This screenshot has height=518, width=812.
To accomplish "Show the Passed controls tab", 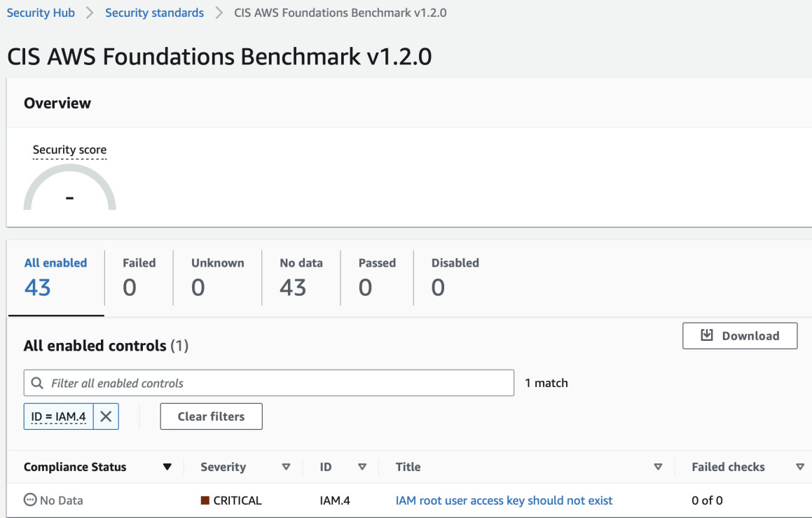I will point(377,276).
